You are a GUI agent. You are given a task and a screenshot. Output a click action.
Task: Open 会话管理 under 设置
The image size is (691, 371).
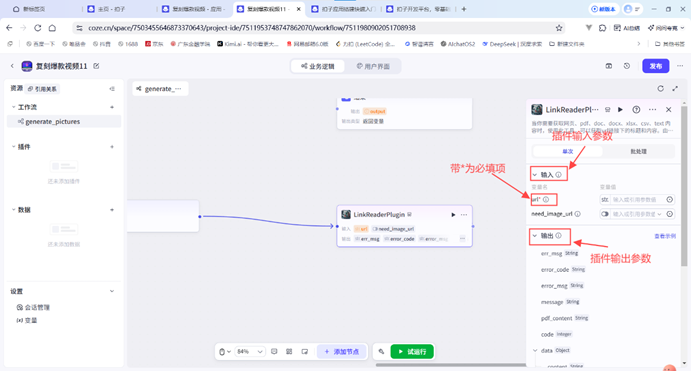point(33,307)
